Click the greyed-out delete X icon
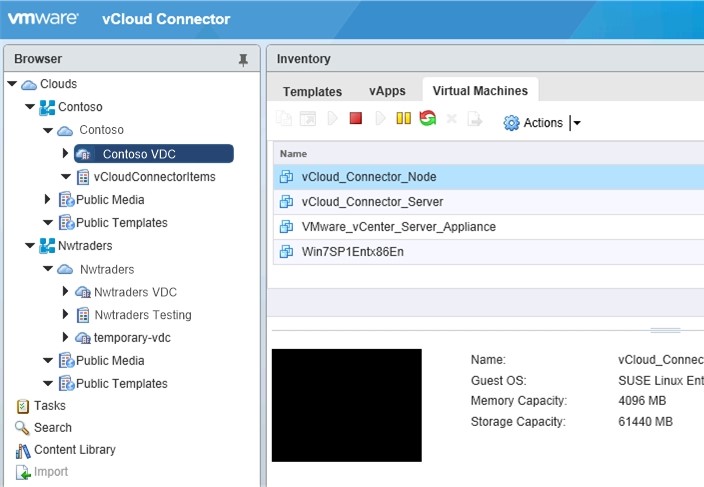 click(x=451, y=119)
